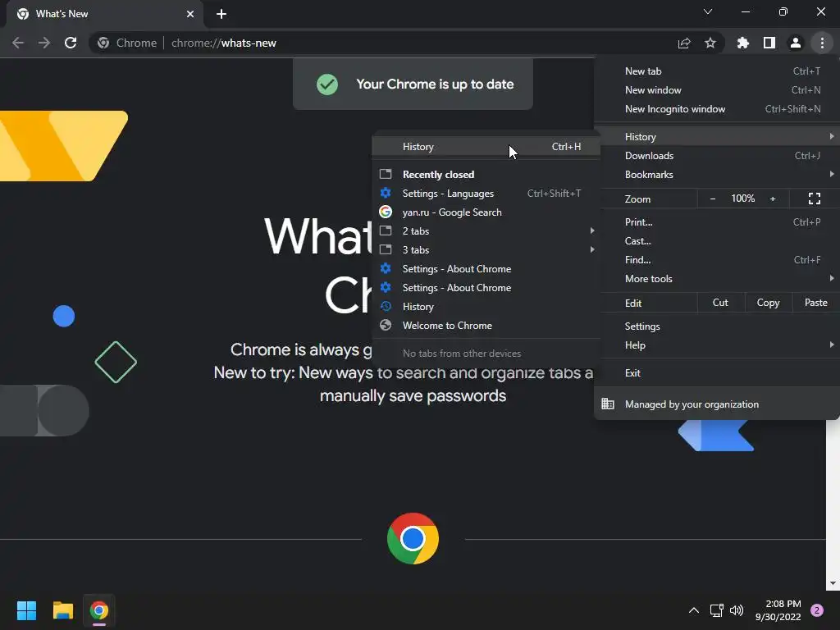This screenshot has width=840, height=630.
Task: Select the What's New tab
Action: tap(106, 14)
